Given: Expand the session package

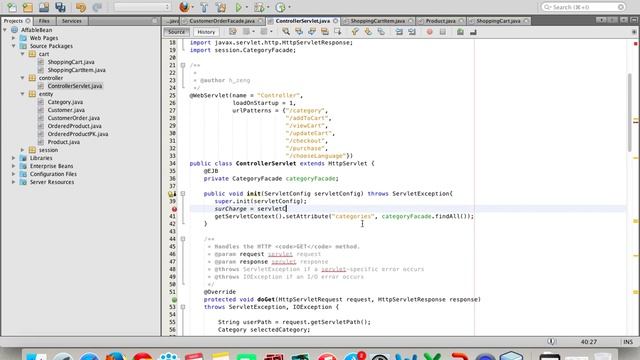Looking at the screenshot, I should click(x=22, y=150).
